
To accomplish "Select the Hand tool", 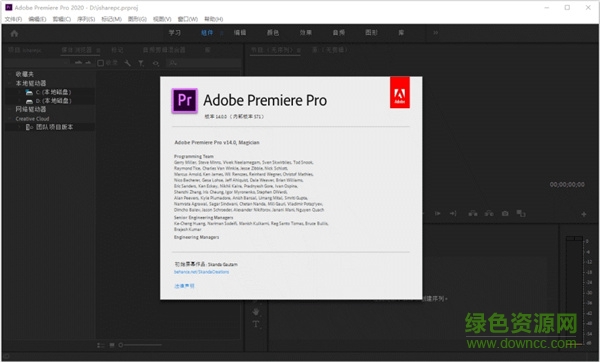I will 256,312.
